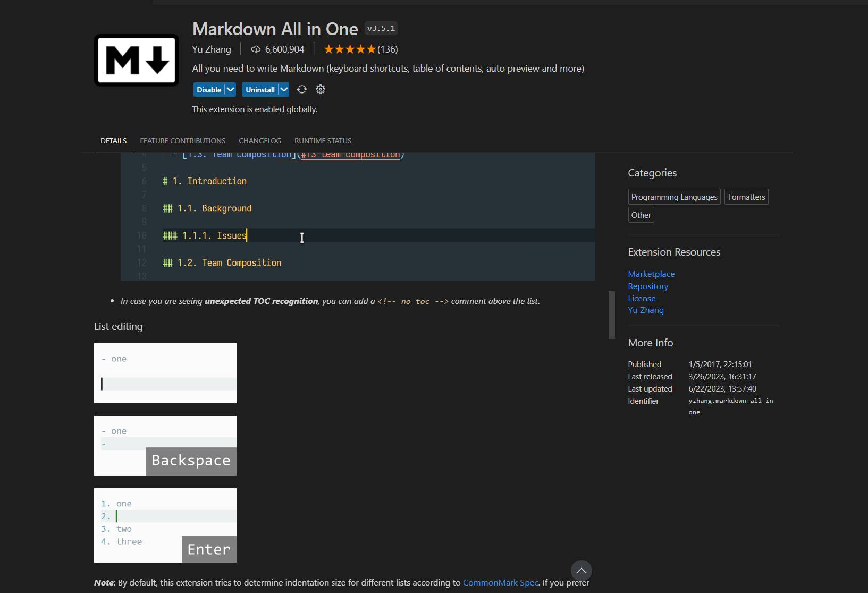Open the Yu Zhang link under Extension Resources
The image size is (868, 593).
[x=646, y=310]
